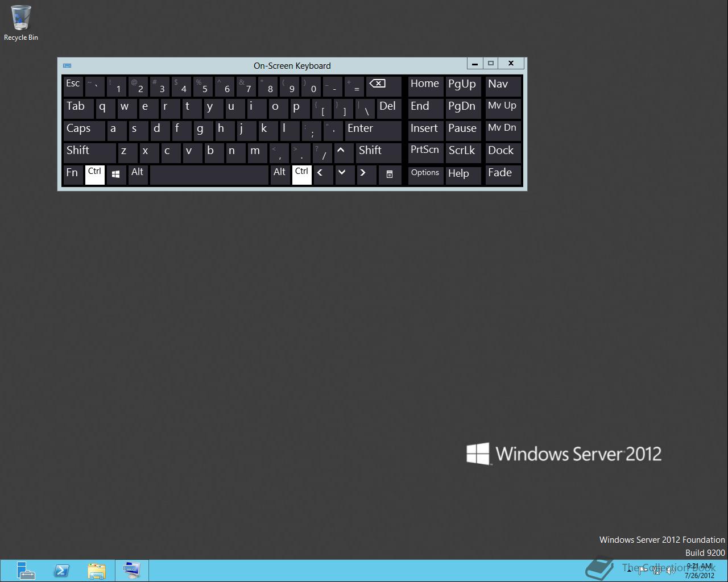Toggle the left Ctrl key
This screenshot has width=728, height=582.
(x=95, y=175)
